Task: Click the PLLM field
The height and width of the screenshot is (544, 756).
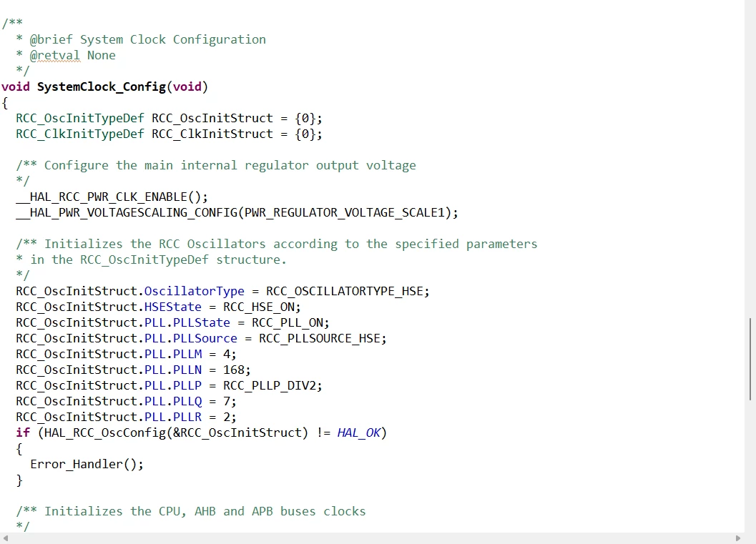Action: tap(187, 354)
